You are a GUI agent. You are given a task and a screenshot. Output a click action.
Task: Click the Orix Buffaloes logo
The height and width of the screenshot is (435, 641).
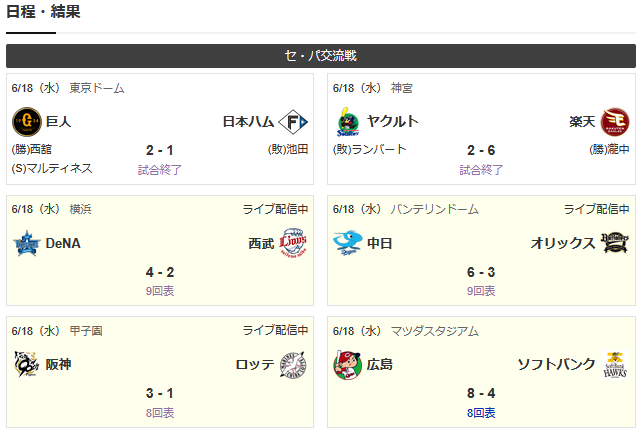pos(615,243)
